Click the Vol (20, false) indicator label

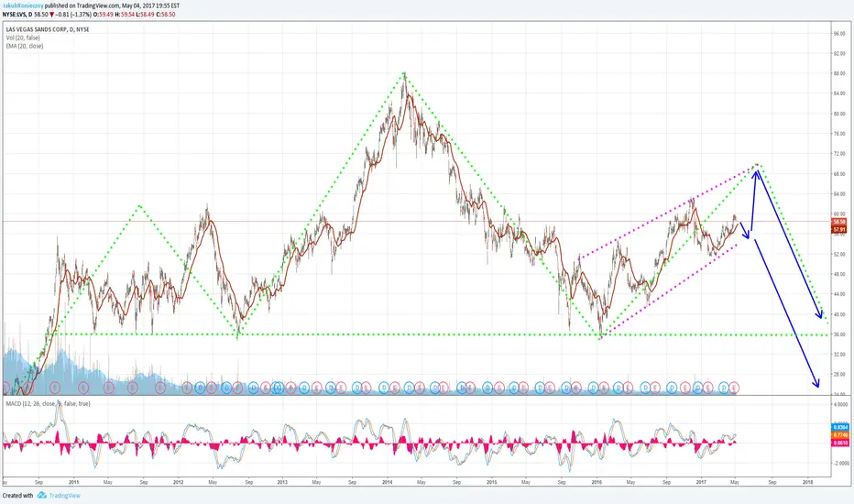point(23,38)
